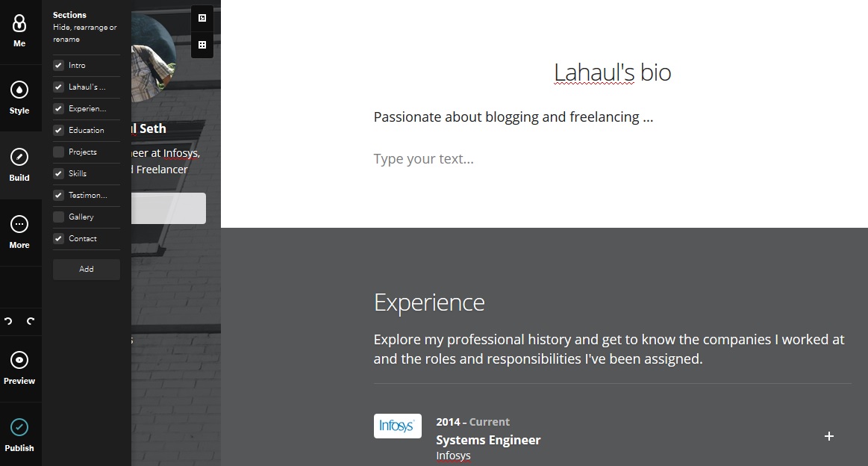This screenshot has width=868, height=466.
Task: Hide the Skills section
Action: point(58,174)
